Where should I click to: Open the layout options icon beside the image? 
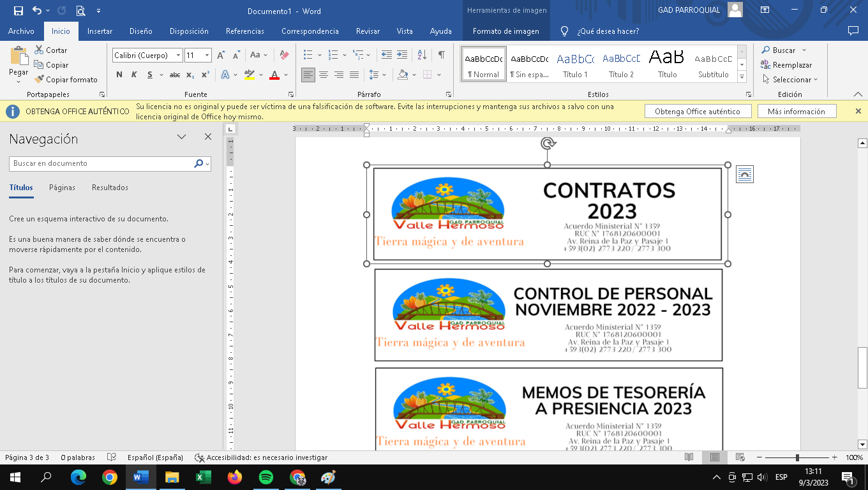[x=744, y=174]
